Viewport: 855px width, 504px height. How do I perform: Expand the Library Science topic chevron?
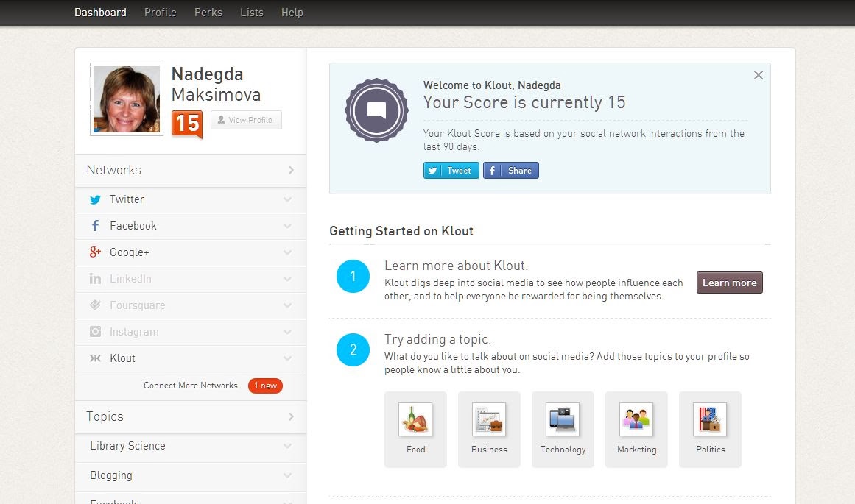pyautogui.click(x=287, y=446)
